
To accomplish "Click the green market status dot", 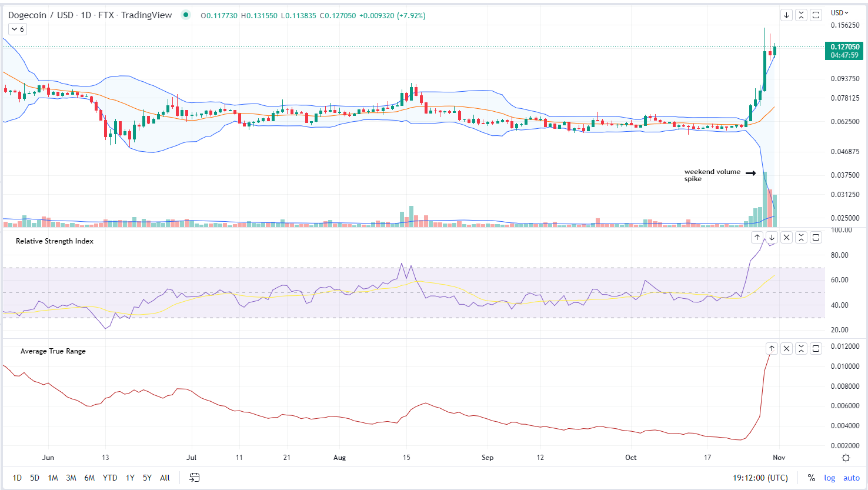I will pyautogui.click(x=186, y=15).
